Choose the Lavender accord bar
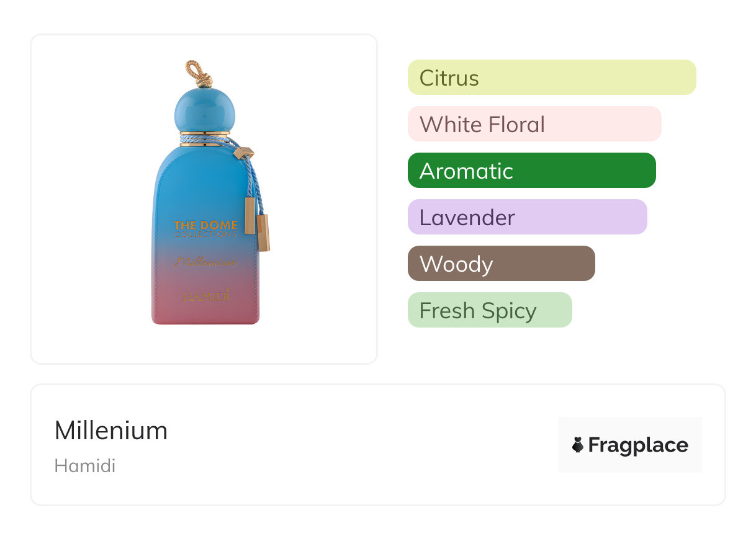This screenshot has height=536, width=756. [x=527, y=217]
